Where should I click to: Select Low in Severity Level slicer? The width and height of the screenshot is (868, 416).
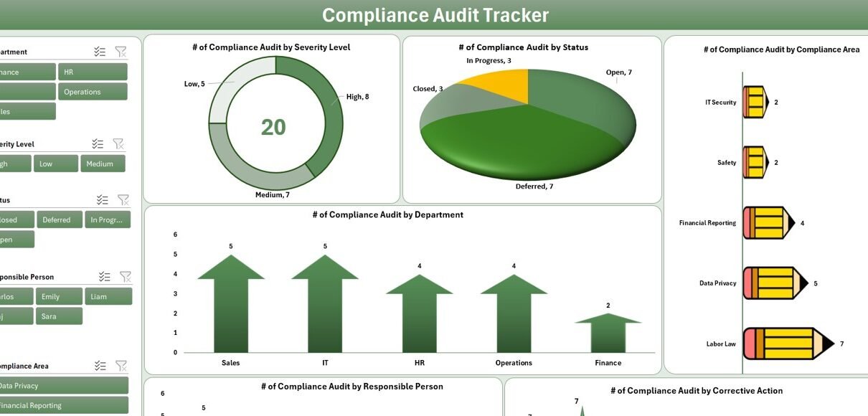[x=55, y=164]
